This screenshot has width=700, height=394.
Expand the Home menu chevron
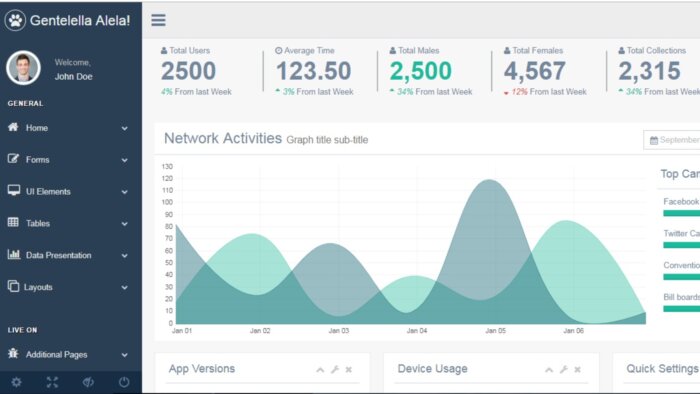(x=125, y=129)
